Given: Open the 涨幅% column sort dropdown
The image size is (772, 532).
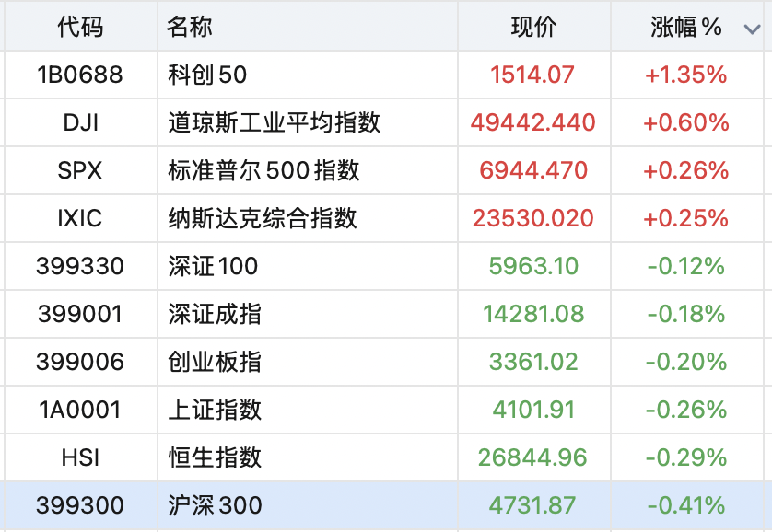Looking at the screenshot, I should point(752,28).
